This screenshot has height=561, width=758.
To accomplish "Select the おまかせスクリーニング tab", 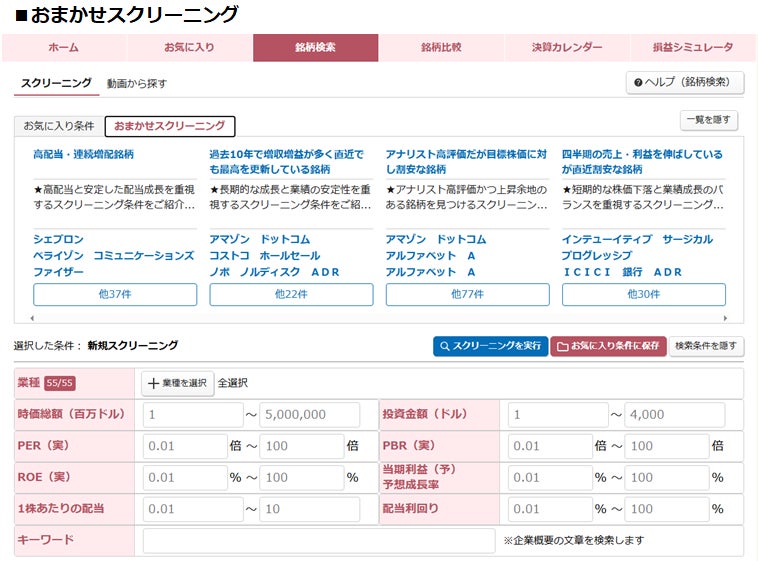I will (x=170, y=126).
